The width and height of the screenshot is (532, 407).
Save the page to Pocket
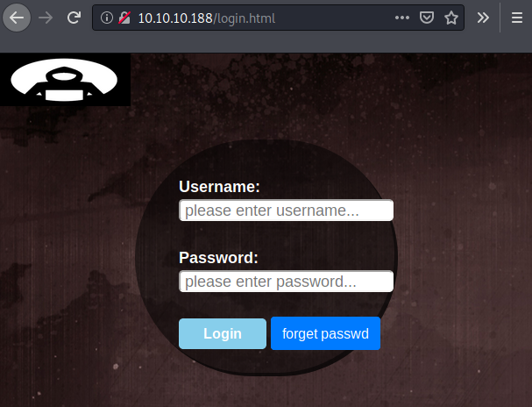coord(426,18)
